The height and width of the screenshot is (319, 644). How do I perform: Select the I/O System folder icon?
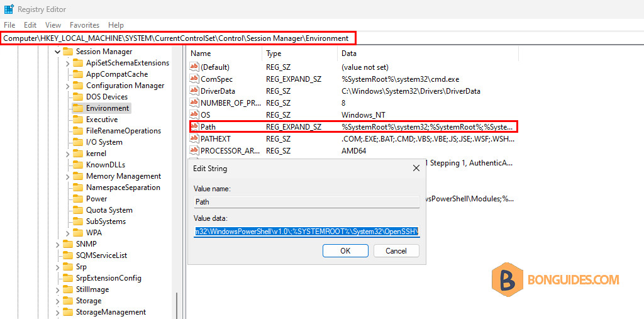pyautogui.click(x=77, y=142)
